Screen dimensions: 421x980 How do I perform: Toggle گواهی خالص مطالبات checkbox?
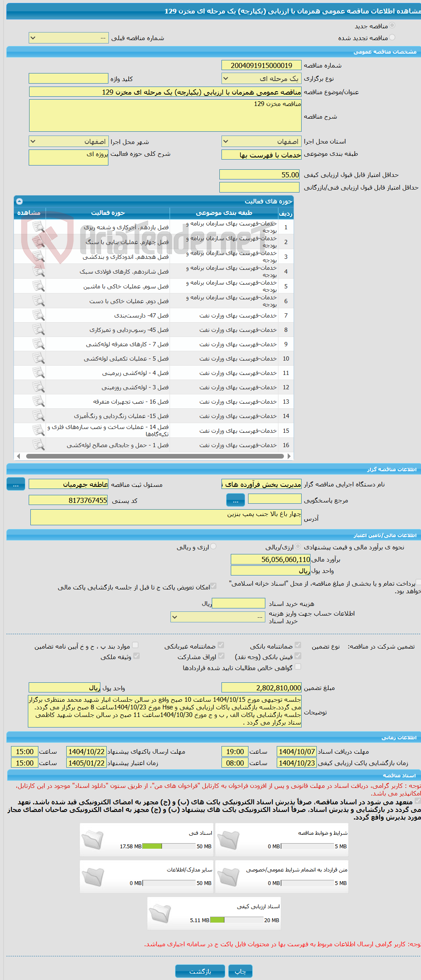coord(298,667)
